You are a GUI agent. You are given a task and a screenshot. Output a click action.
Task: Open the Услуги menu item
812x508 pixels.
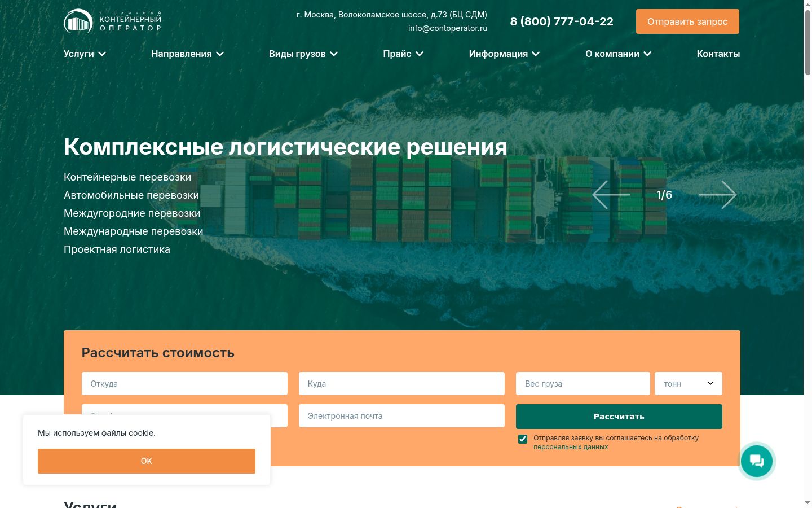coord(79,54)
